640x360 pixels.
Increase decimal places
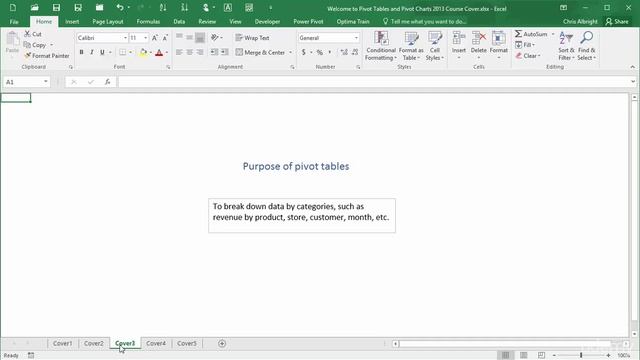click(x=344, y=52)
